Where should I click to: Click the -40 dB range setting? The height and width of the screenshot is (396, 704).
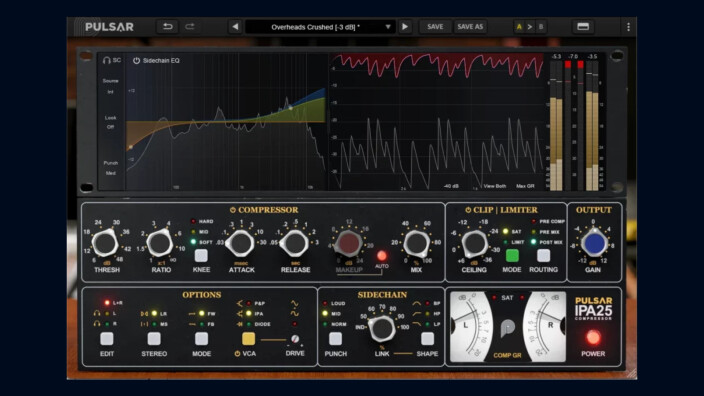tap(451, 186)
